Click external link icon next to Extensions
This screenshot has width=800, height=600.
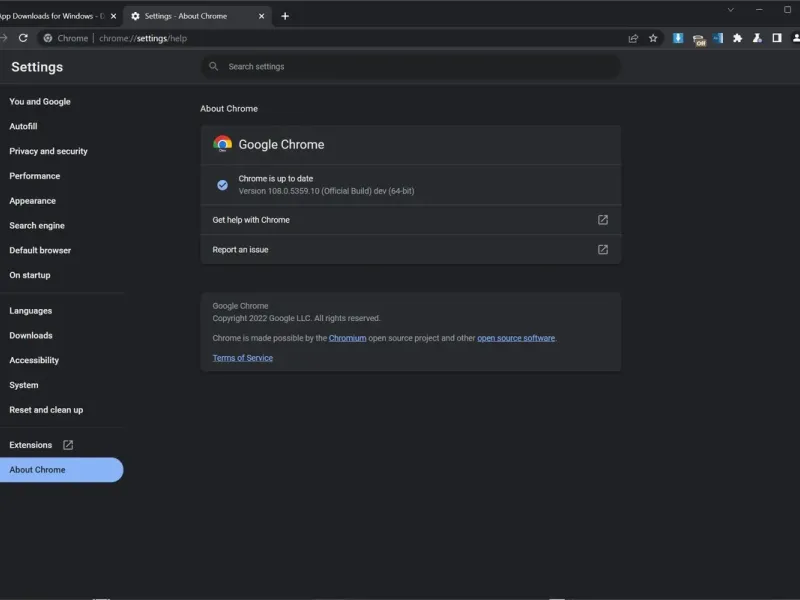coord(68,445)
